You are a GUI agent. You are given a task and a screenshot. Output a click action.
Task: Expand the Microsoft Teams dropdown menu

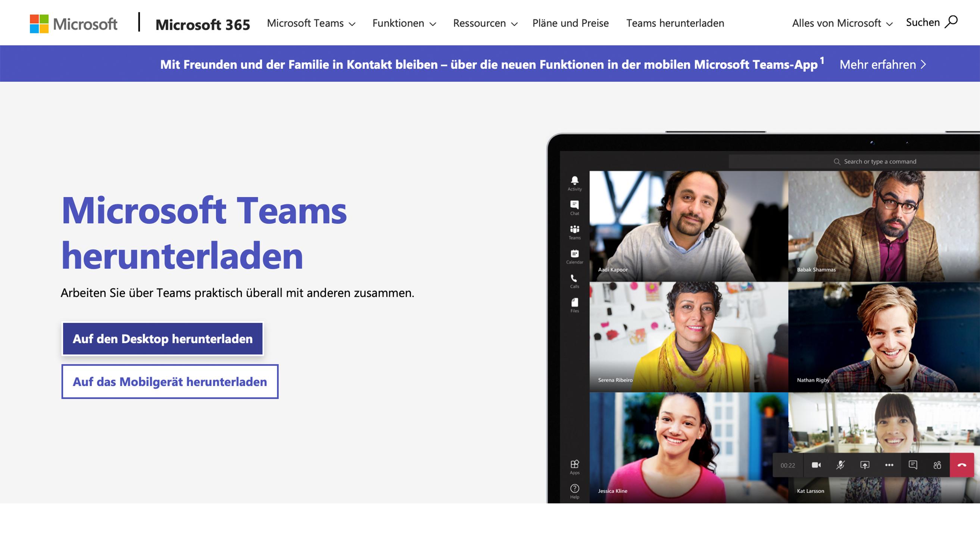point(310,23)
